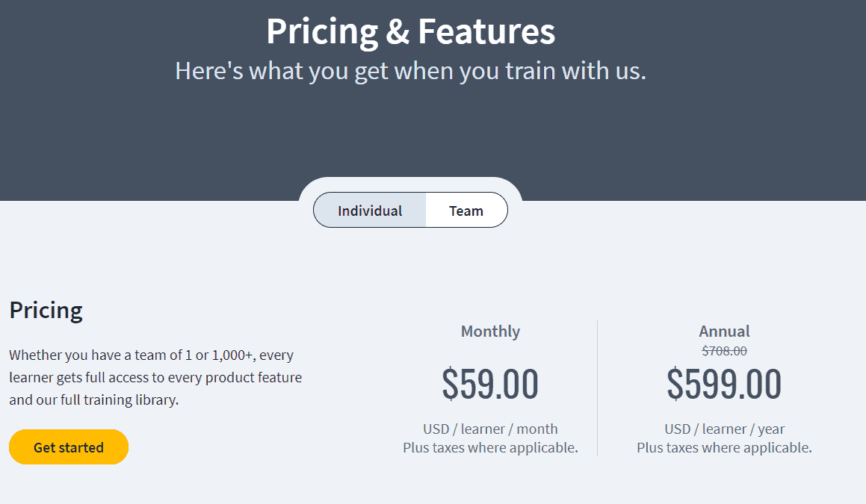Select the Monthly pricing plan
866x504 pixels.
pos(490,384)
